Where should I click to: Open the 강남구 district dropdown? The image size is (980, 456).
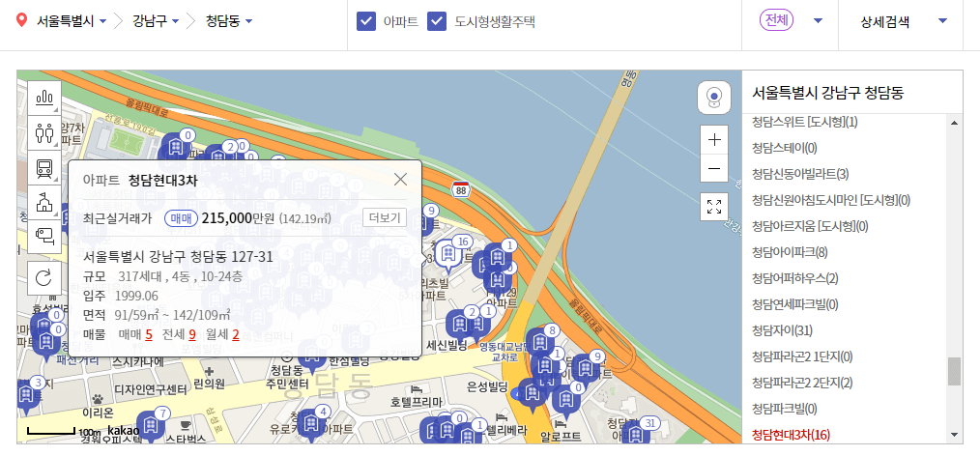156,21
